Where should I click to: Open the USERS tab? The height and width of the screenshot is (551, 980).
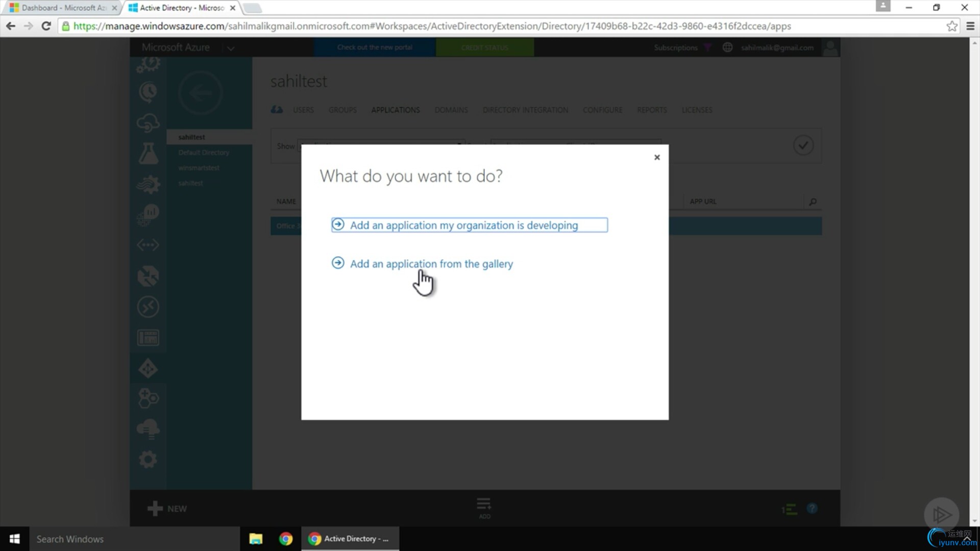[x=303, y=110]
